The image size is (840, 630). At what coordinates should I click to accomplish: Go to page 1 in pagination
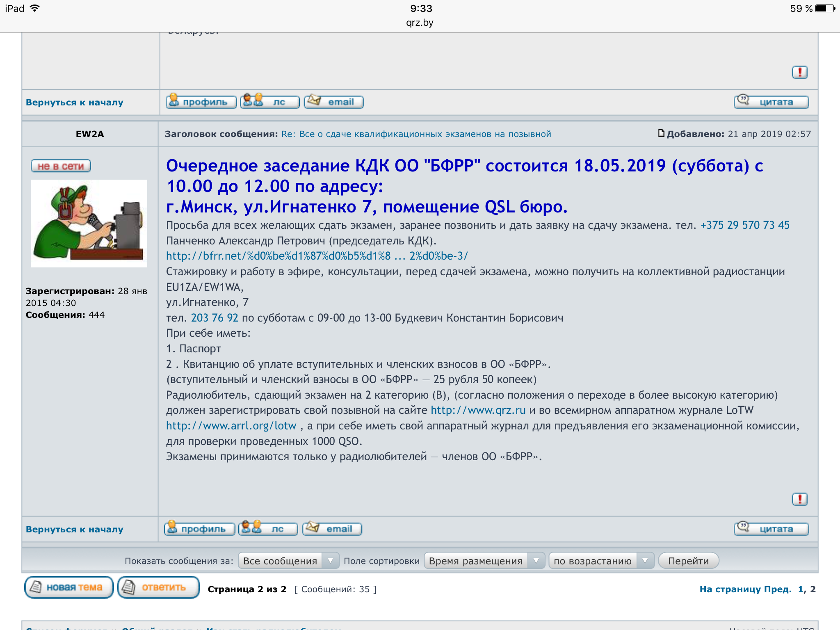(801, 589)
